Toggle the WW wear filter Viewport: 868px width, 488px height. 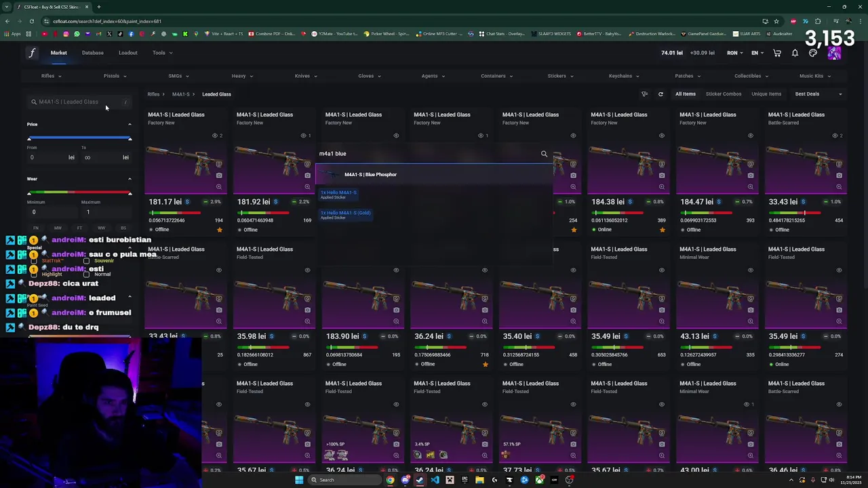click(x=101, y=228)
